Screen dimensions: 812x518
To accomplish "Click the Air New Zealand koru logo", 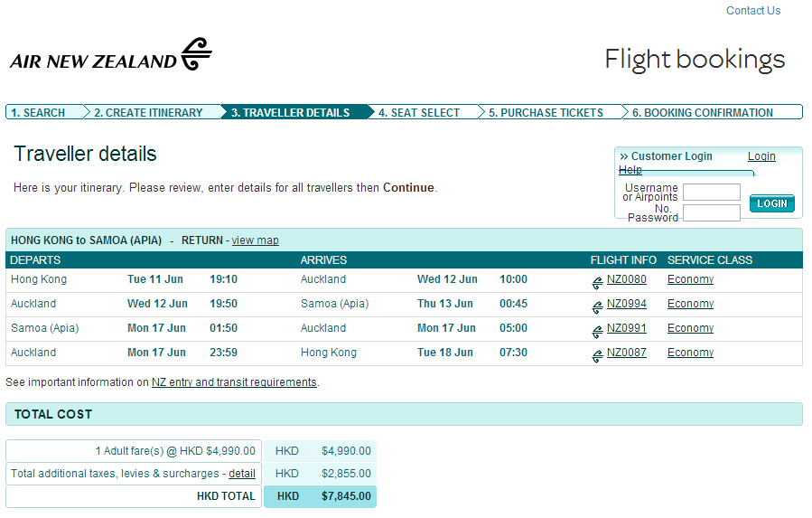I will (x=196, y=54).
